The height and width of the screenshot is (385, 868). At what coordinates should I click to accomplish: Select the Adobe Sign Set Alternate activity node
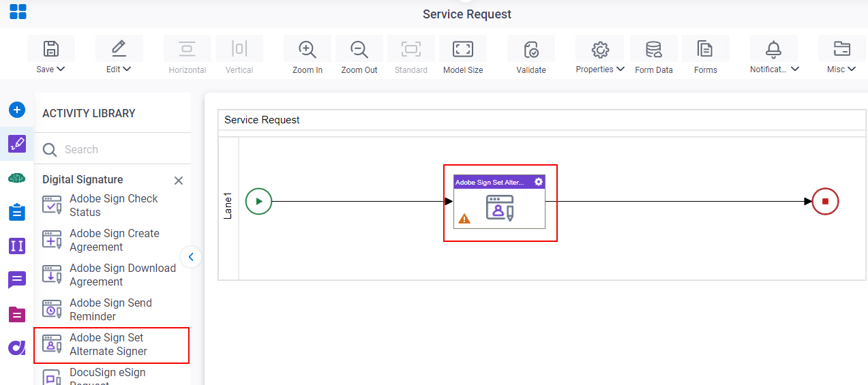[500, 202]
